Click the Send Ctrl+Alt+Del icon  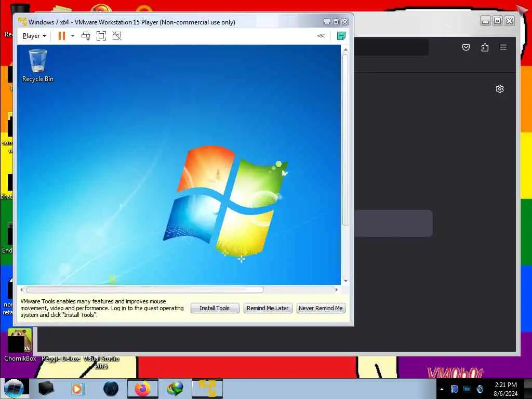[x=86, y=36]
